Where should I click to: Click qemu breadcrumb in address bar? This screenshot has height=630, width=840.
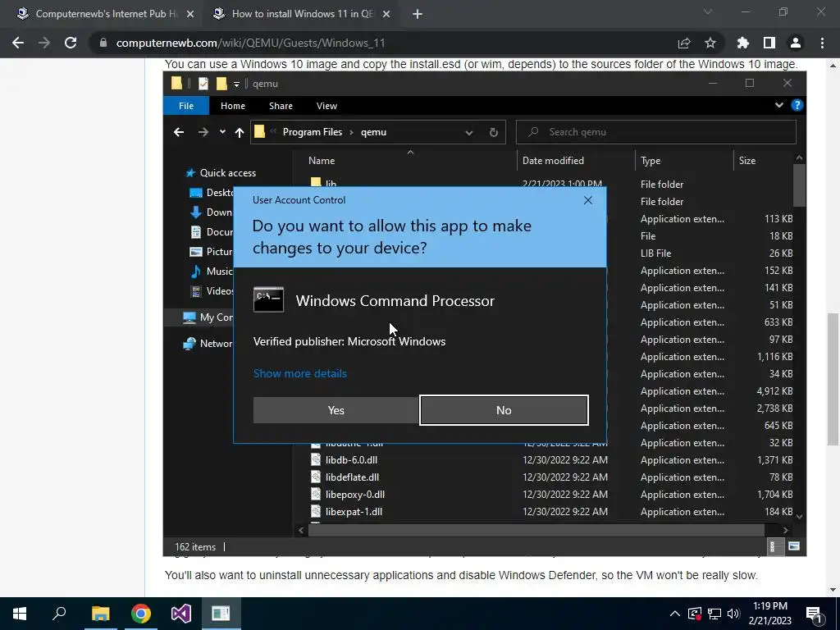pyautogui.click(x=373, y=132)
